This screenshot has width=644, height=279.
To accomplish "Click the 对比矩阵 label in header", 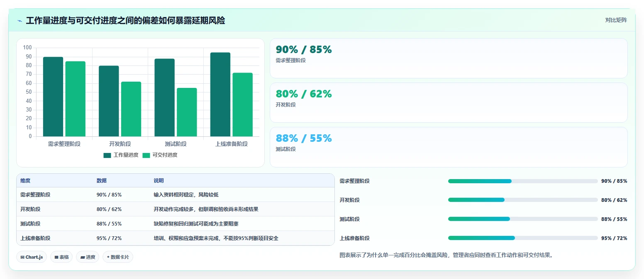I will 616,20.
